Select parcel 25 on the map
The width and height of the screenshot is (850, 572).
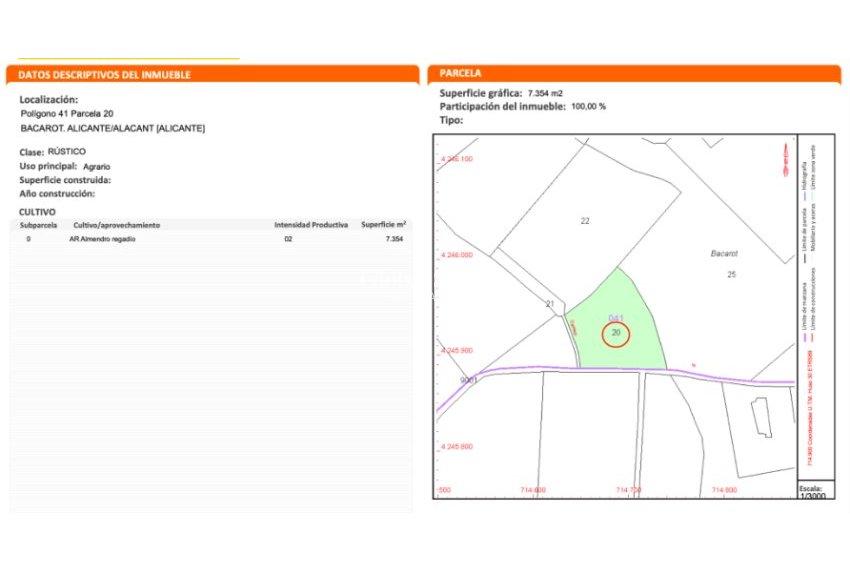pyautogui.click(x=731, y=274)
